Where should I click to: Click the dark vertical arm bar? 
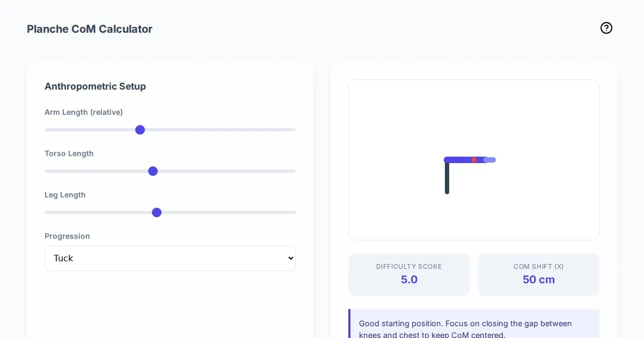tap(447, 179)
